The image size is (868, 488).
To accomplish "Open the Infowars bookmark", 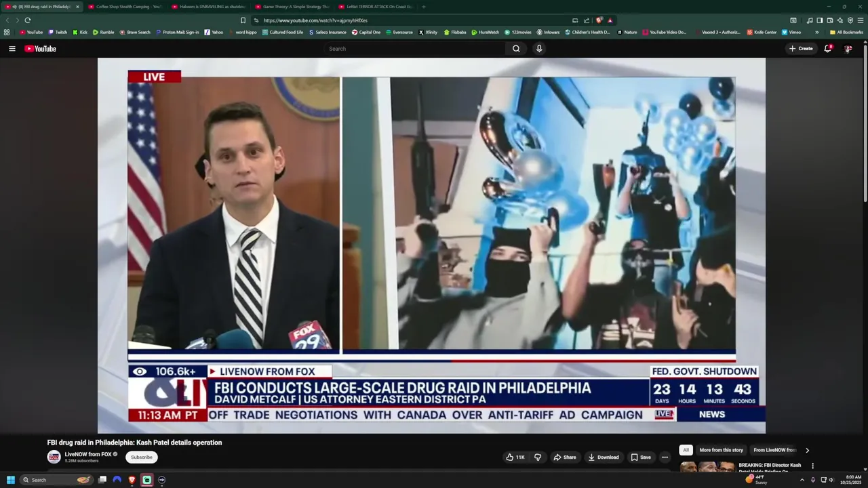I will coord(548,32).
